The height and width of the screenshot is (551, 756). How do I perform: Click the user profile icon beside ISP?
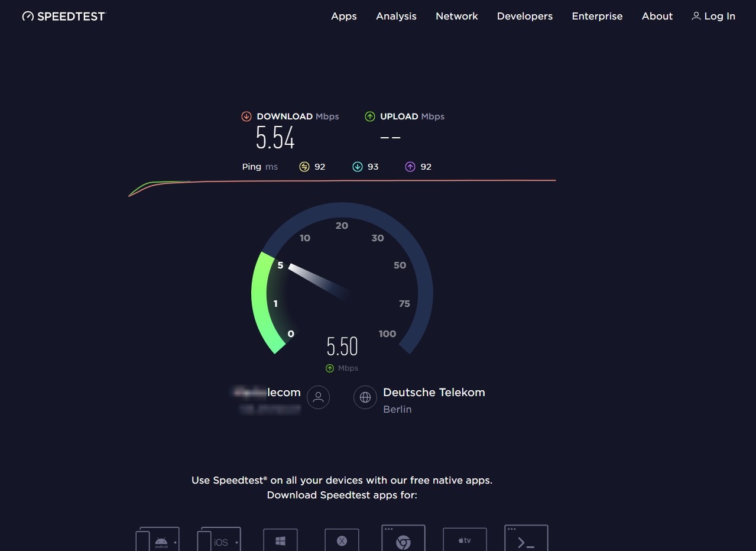pyautogui.click(x=319, y=397)
